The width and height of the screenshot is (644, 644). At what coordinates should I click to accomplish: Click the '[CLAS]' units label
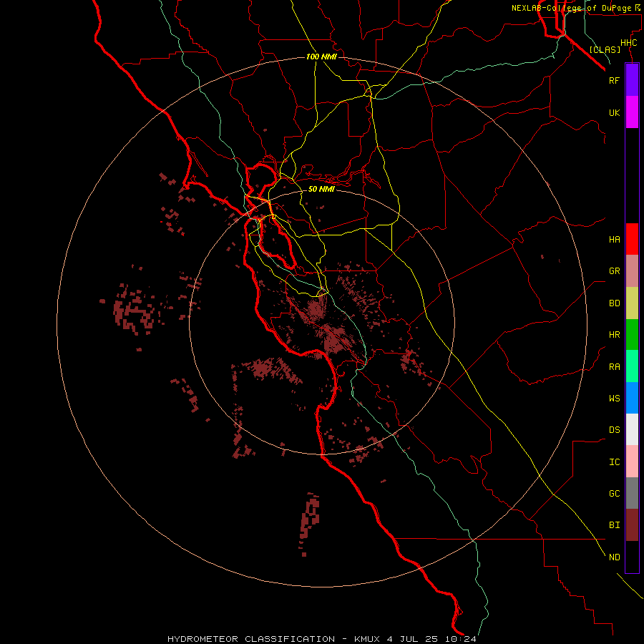[605, 49]
